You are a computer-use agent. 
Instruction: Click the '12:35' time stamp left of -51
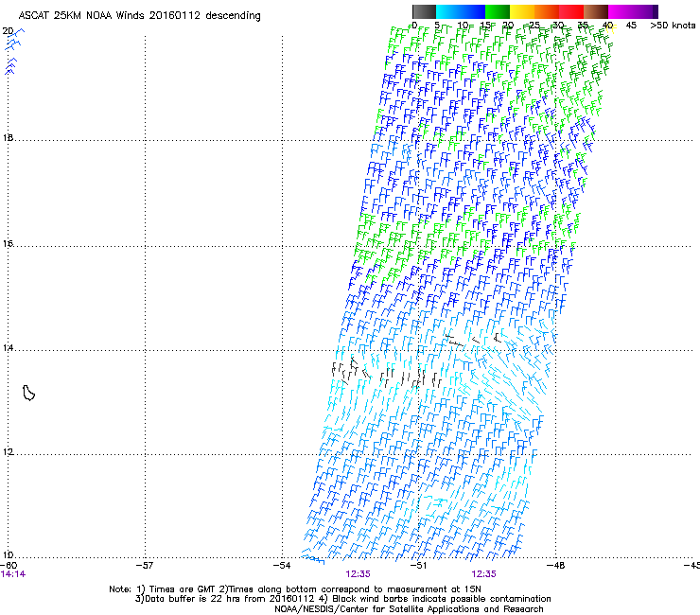click(358, 574)
